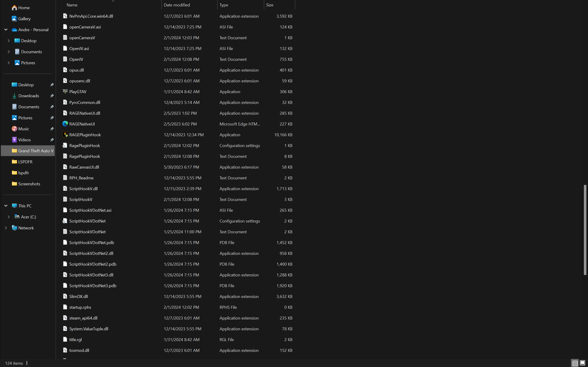Sort by the Size column header
Viewport: 588px width, 367px height.
(x=270, y=5)
